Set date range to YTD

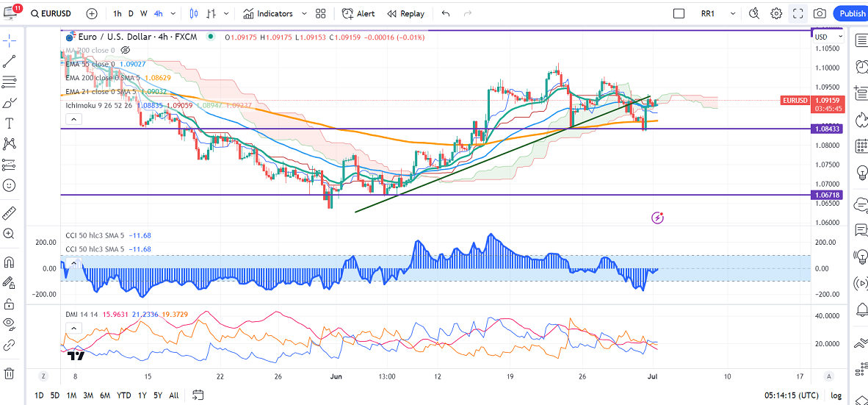[123, 395]
